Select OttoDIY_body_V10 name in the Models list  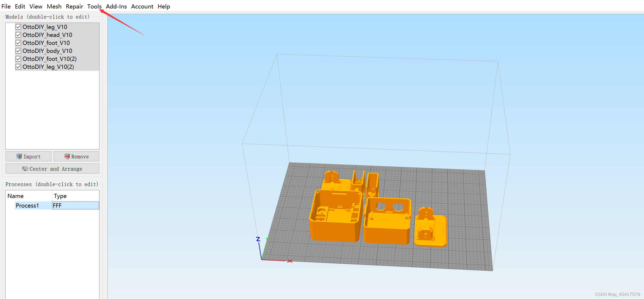point(47,51)
